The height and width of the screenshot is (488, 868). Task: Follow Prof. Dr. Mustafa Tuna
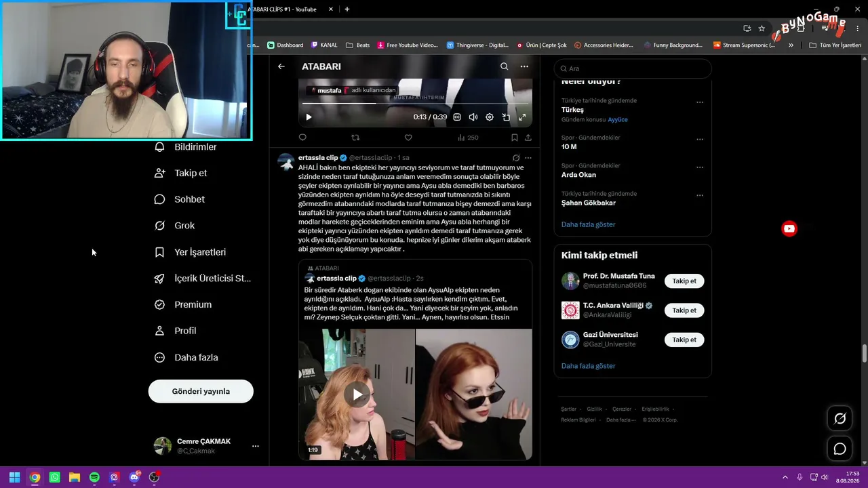pos(684,281)
